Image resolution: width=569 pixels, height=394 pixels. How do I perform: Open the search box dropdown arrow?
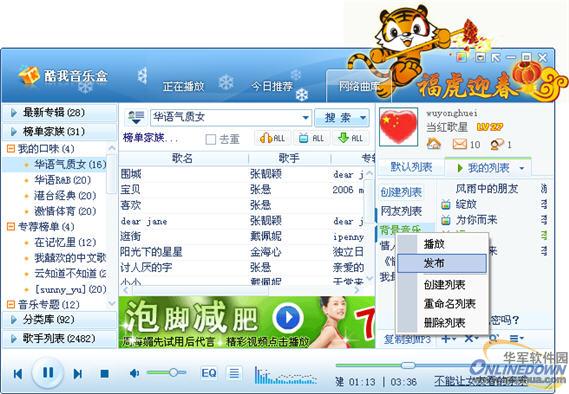[x=306, y=118]
